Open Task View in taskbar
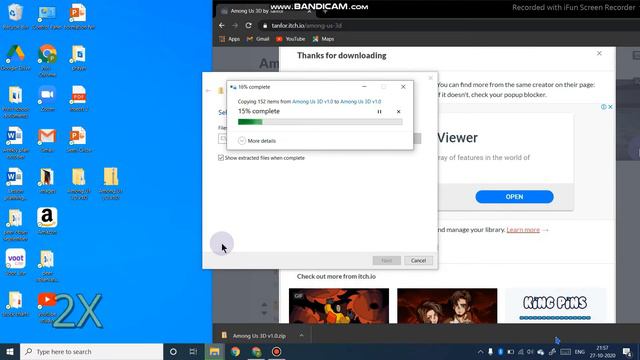Screen dimensions: 640x360 (x=193, y=351)
